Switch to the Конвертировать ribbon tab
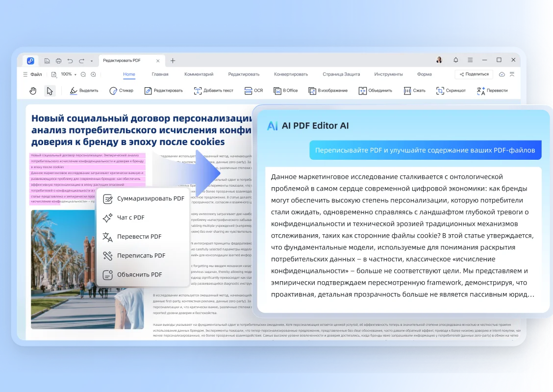Viewport: 553px width, 392px height. 292,74
